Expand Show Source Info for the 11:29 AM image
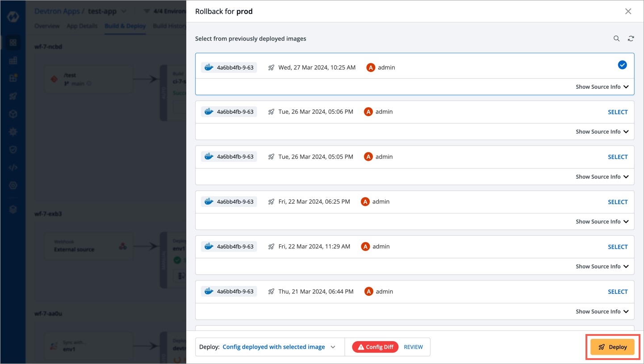 click(x=602, y=266)
